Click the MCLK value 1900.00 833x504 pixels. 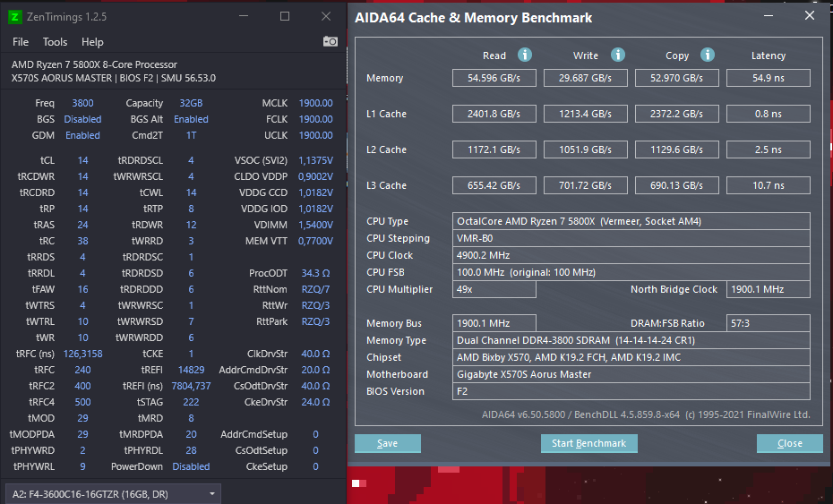point(315,103)
